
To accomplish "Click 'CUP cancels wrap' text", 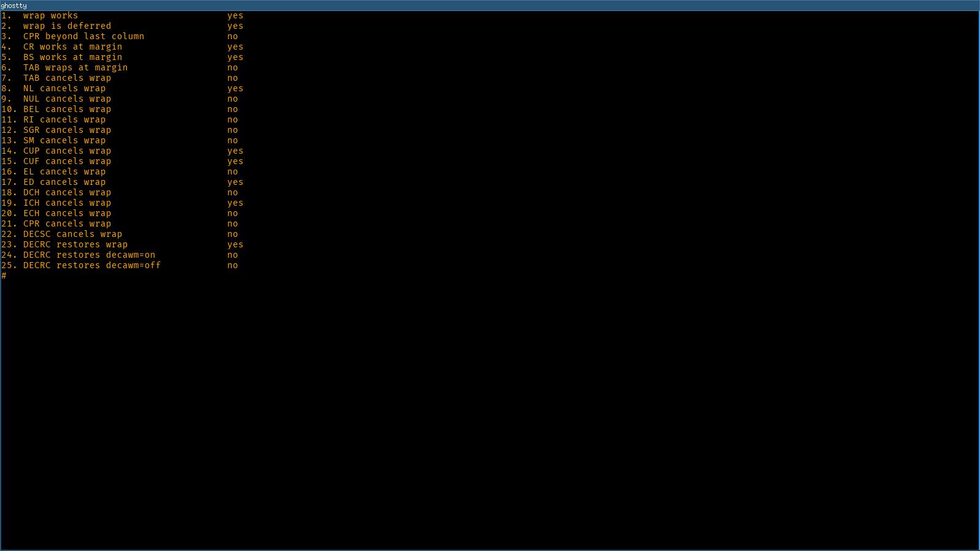I will (x=67, y=151).
